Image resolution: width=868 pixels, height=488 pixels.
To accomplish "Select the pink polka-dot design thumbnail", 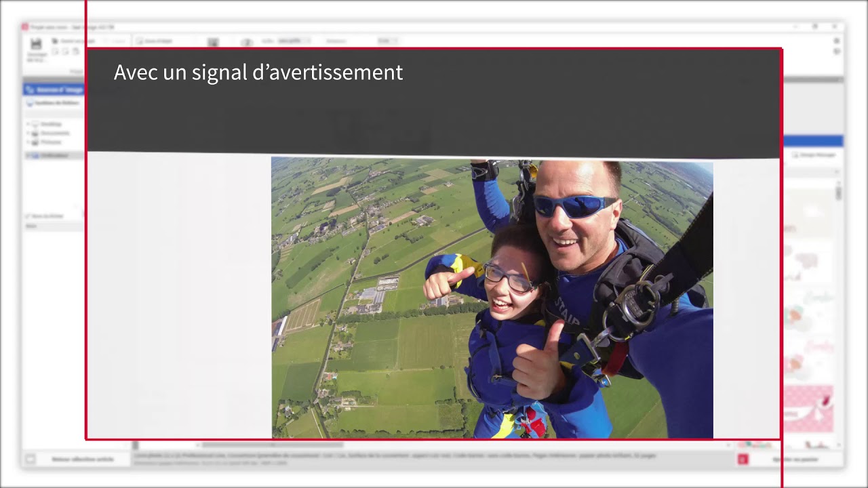I will 808,409.
